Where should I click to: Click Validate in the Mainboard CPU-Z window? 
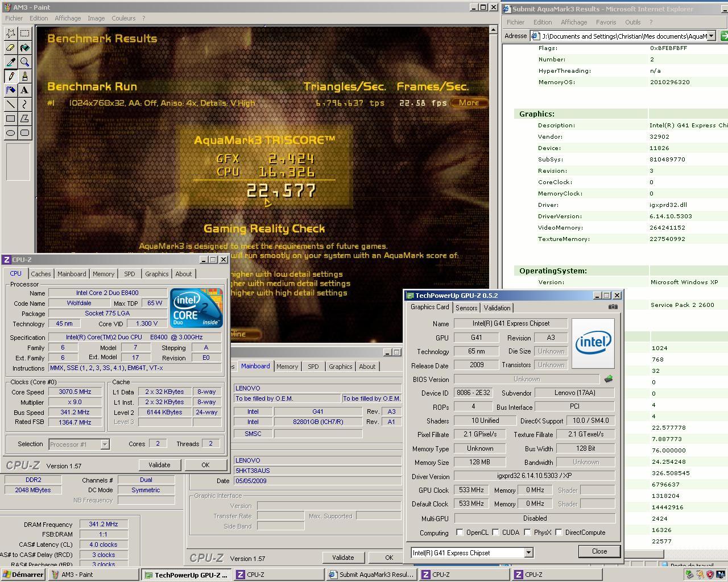coord(343,558)
